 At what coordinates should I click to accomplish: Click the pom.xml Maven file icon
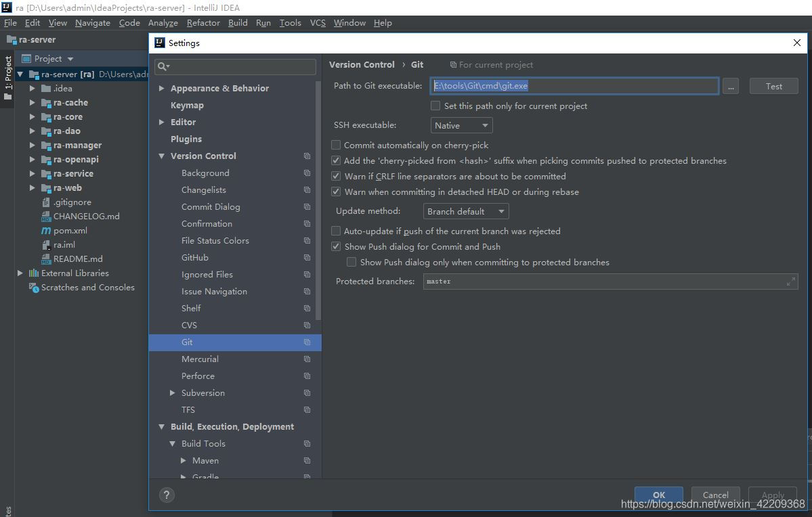pos(46,230)
